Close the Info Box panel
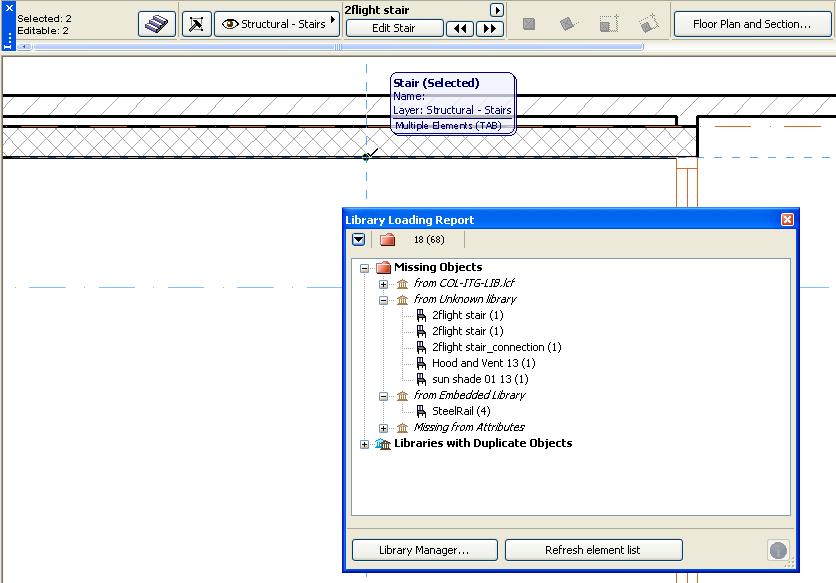This screenshot has height=583, width=836. 9,8
